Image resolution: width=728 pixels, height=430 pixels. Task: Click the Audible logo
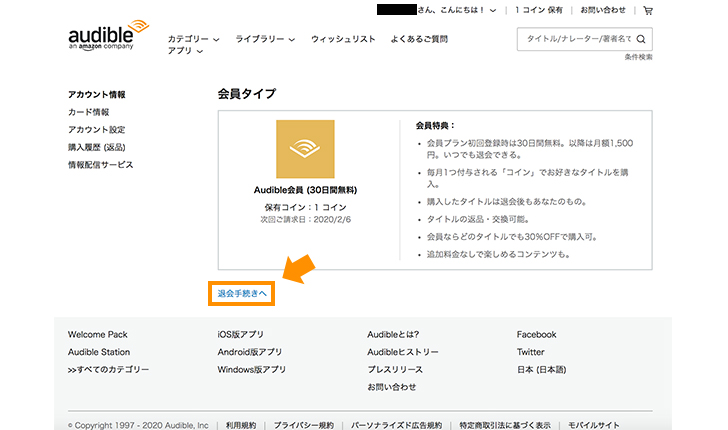109,35
